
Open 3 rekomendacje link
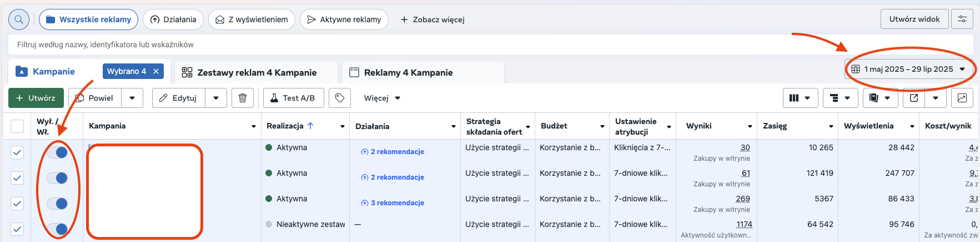click(393, 203)
